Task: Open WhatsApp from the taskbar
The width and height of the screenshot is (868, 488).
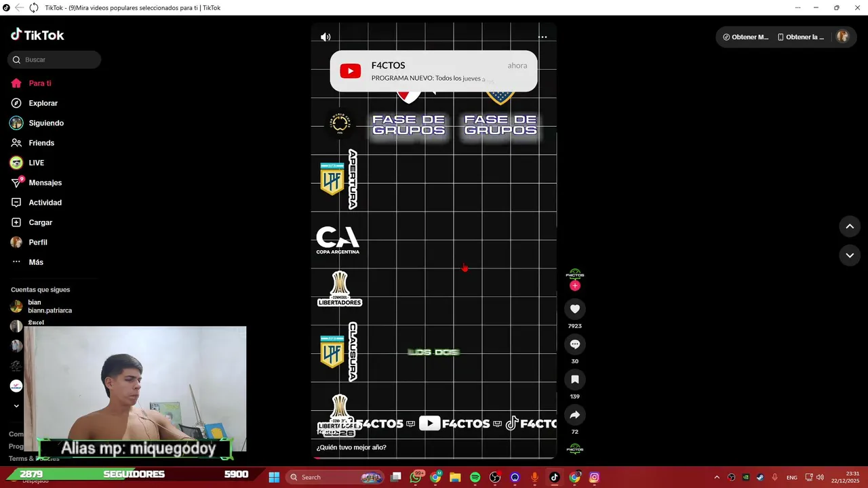Action: coord(416,477)
